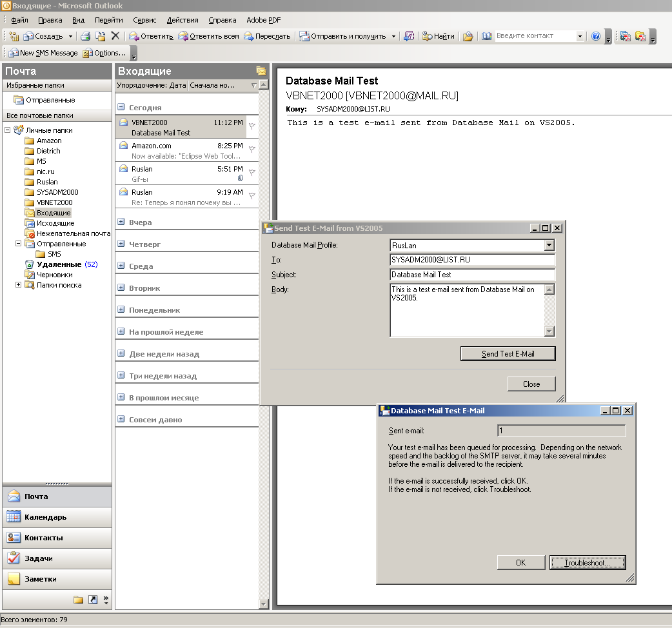The height and width of the screenshot is (628, 672).
Task: Open the Send and Receive dropdown arrow
Action: coord(393,36)
